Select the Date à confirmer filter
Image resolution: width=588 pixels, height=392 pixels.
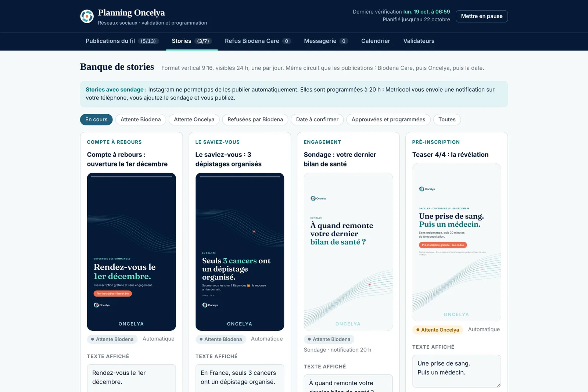[x=317, y=119]
